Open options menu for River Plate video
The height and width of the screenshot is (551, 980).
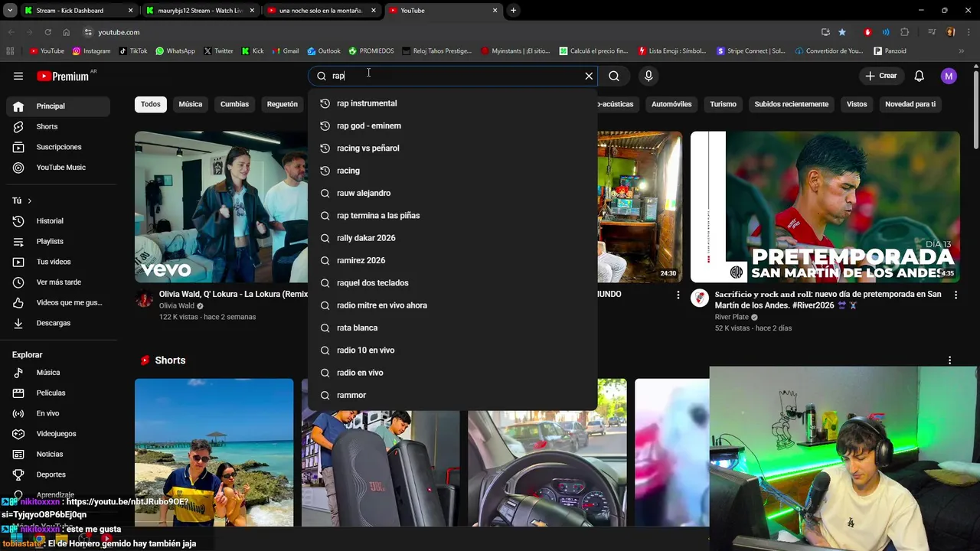click(955, 295)
